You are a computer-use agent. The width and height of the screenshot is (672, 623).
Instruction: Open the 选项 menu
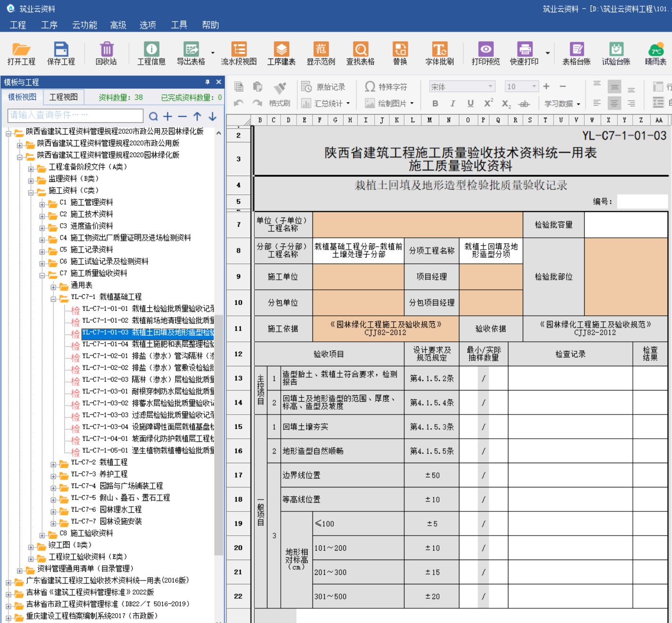[x=147, y=25]
